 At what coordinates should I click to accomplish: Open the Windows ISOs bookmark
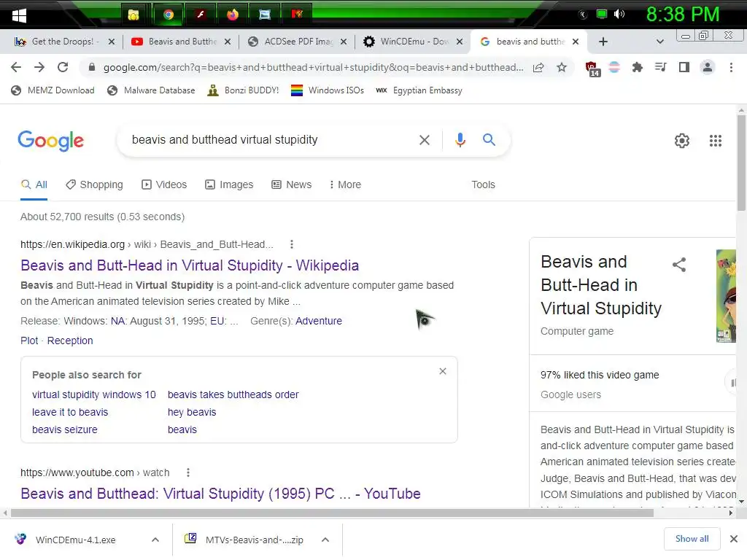328,90
